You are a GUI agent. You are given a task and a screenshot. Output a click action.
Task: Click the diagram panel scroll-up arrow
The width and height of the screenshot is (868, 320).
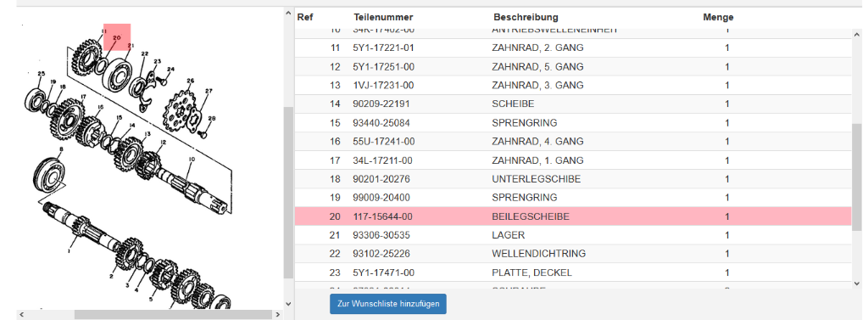[288, 14]
